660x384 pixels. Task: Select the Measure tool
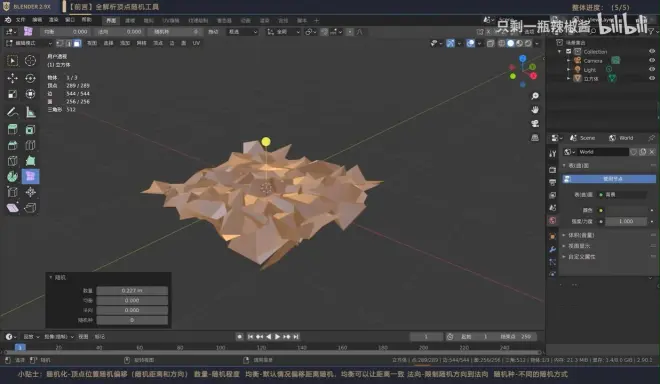tap(30, 112)
